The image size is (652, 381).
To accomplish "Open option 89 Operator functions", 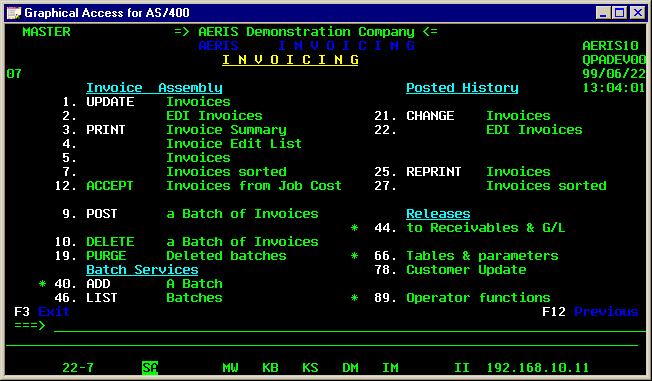I will [x=462, y=298].
